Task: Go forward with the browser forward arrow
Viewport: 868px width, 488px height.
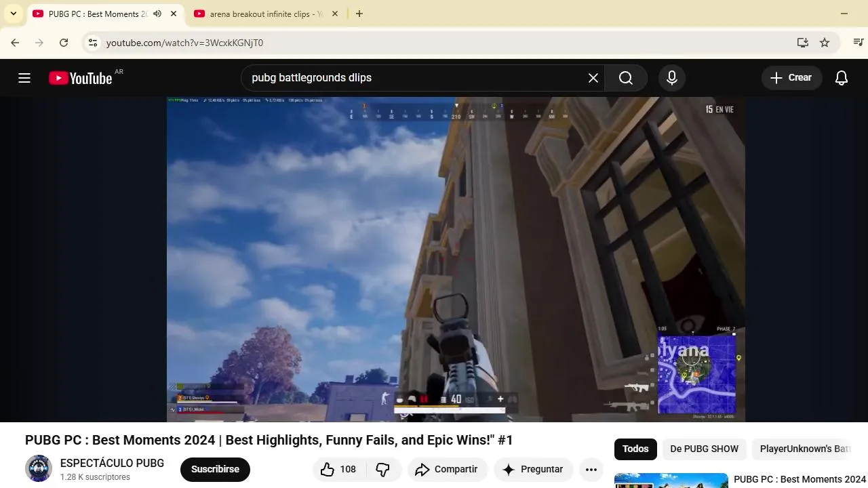Action: [39, 43]
